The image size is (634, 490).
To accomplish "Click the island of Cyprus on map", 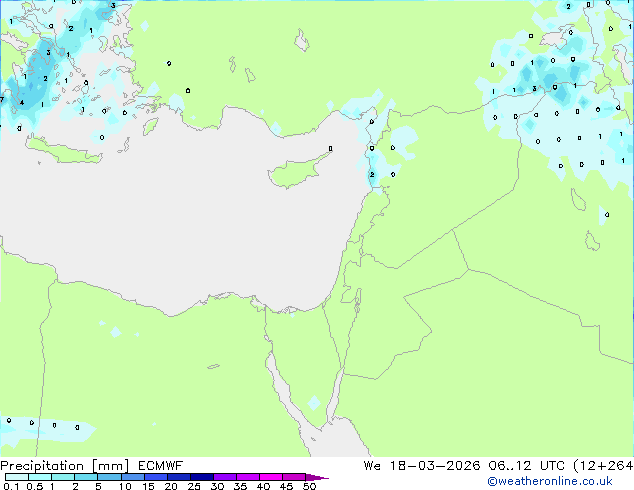I will tap(297, 171).
